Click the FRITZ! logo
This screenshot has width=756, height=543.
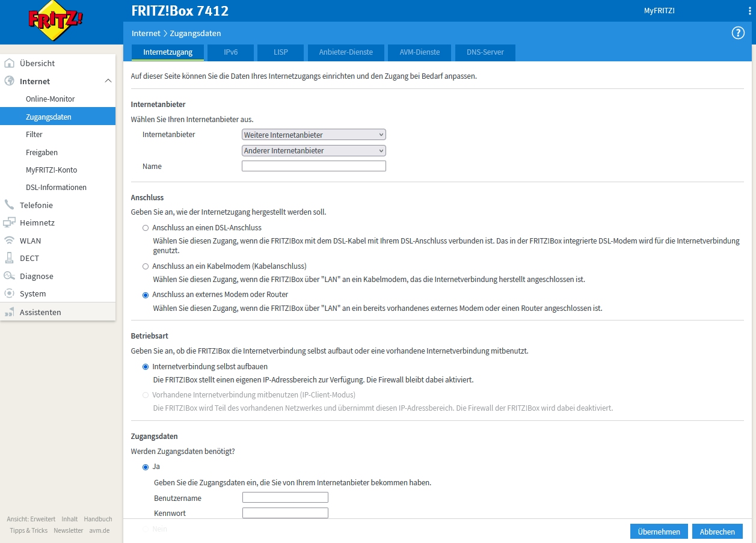[x=55, y=21]
